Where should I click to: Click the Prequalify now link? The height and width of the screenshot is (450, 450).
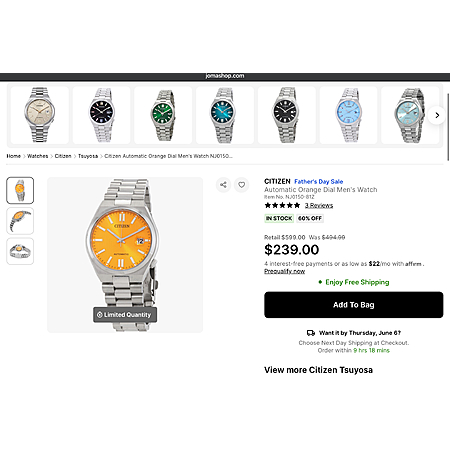(284, 271)
